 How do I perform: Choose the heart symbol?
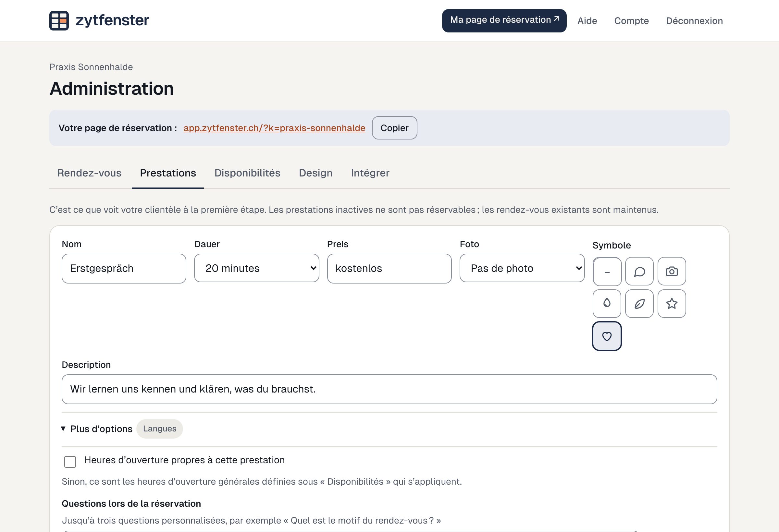[607, 336]
